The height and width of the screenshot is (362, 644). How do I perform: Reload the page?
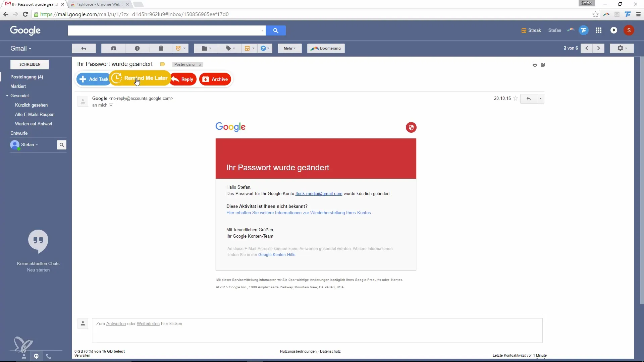coord(25,14)
